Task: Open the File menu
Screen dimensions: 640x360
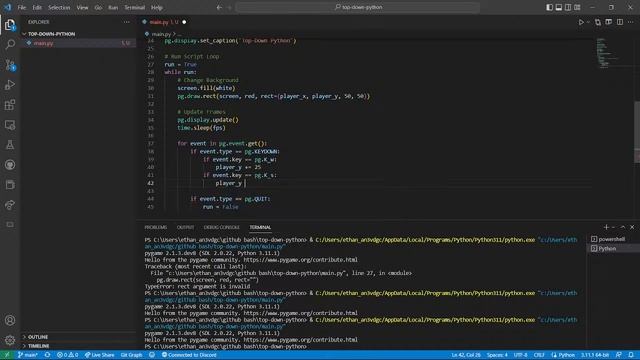Action: click(x=22, y=7)
